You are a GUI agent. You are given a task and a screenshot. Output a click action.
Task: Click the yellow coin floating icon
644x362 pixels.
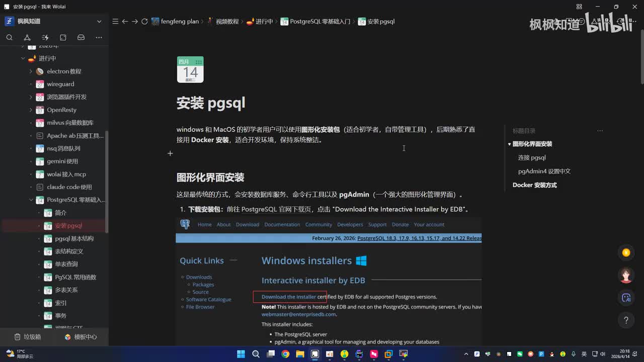626,253
